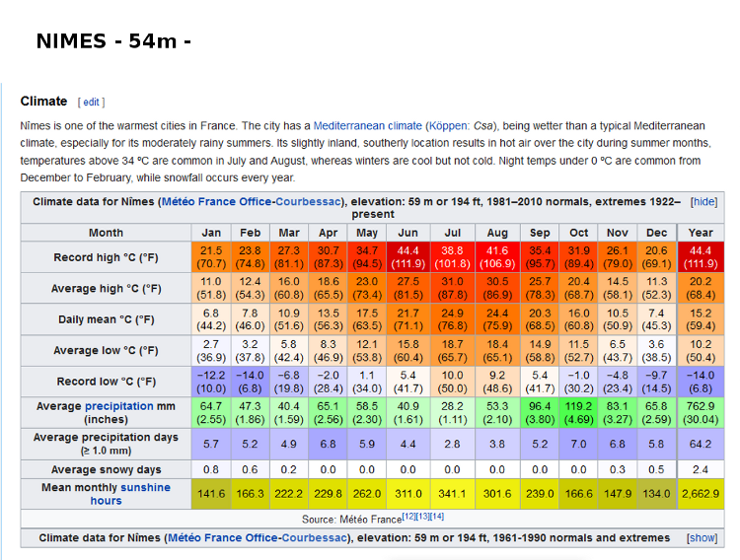The width and height of the screenshot is (740, 560).
Task: Click the precipitation link in row header
Action: pos(118,406)
